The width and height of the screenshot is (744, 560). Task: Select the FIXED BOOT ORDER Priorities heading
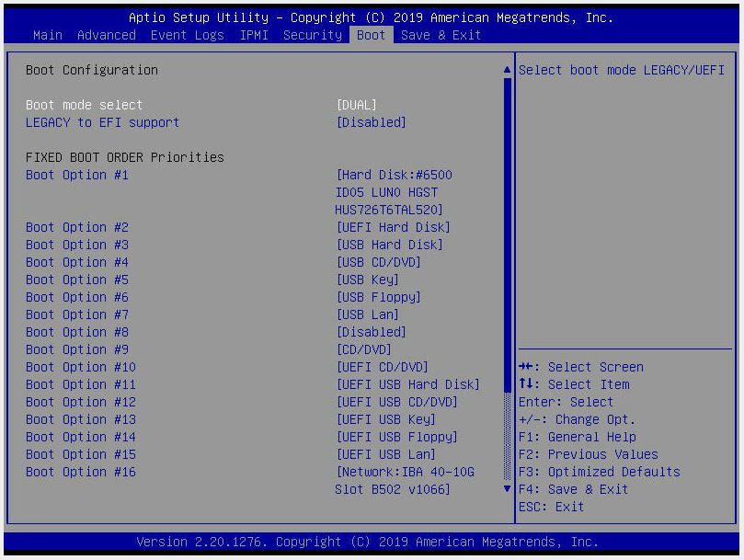(126, 157)
